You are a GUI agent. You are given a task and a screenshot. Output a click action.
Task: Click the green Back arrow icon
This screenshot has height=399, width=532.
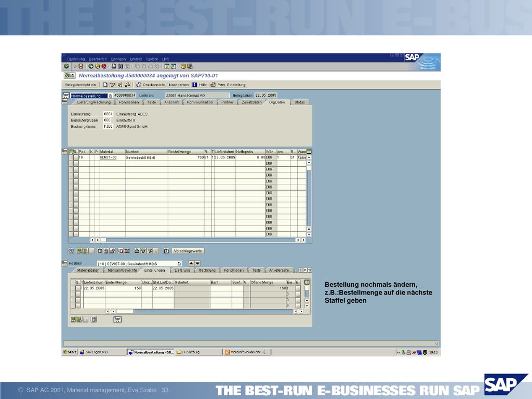tap(90, 66)
